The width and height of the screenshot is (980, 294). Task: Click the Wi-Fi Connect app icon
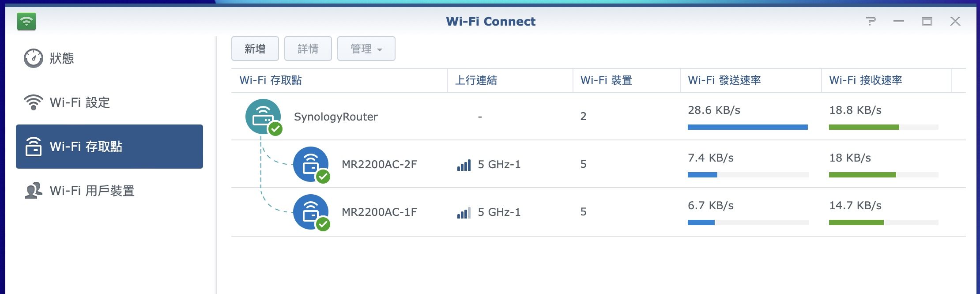click(26, 21)
